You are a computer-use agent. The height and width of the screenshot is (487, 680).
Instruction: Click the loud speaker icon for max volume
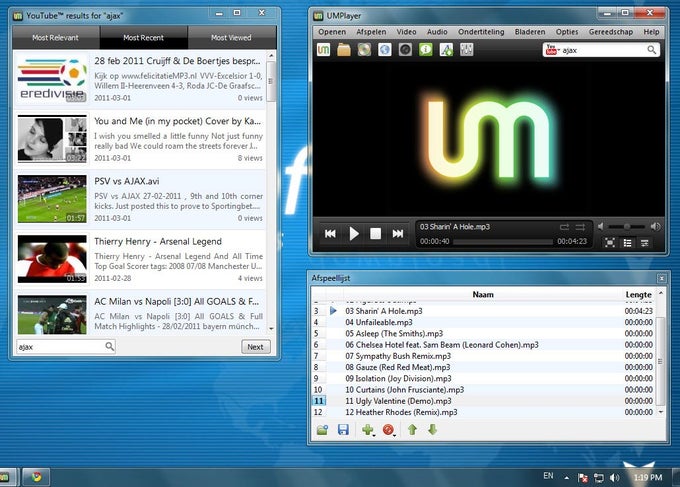[x=655, y=226]
